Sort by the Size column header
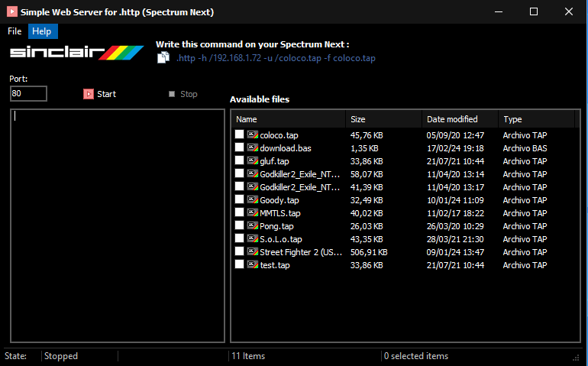Viewport: 588px width, 366px height. (383, 119)
